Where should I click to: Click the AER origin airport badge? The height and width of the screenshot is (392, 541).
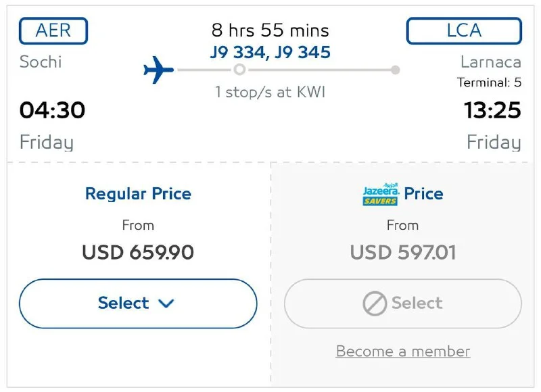click(53, 31)
